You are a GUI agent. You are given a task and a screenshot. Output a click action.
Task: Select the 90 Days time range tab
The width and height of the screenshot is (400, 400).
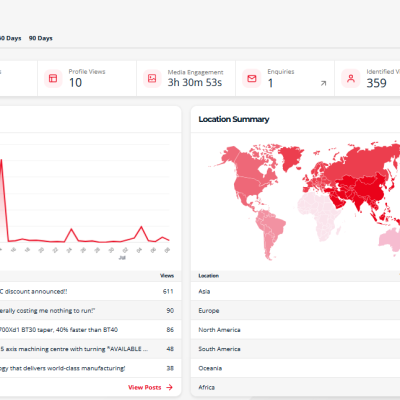[x=41, y=38]
